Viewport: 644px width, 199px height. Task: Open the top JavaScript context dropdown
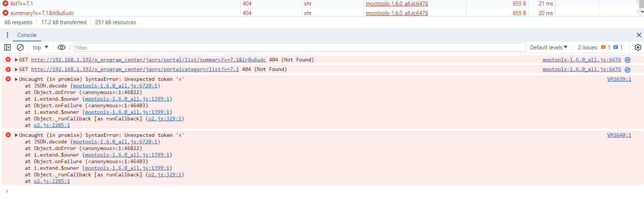pos(40,48)
